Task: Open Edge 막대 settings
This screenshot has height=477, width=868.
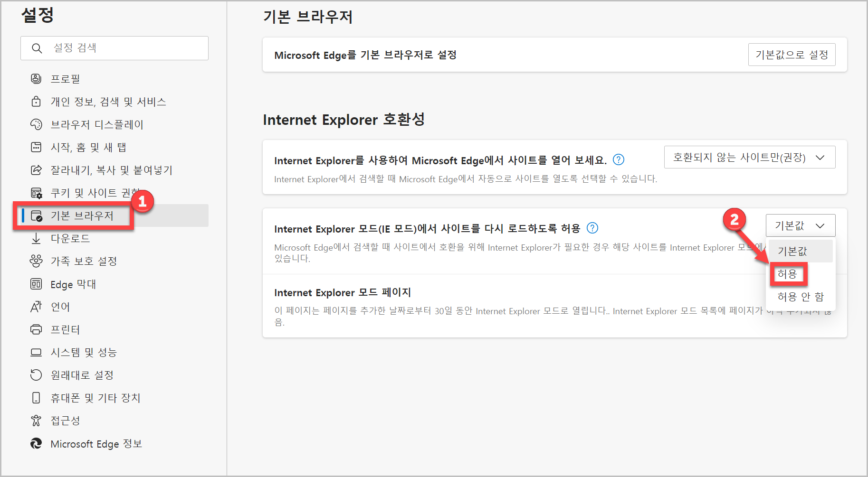Action: 114,284
